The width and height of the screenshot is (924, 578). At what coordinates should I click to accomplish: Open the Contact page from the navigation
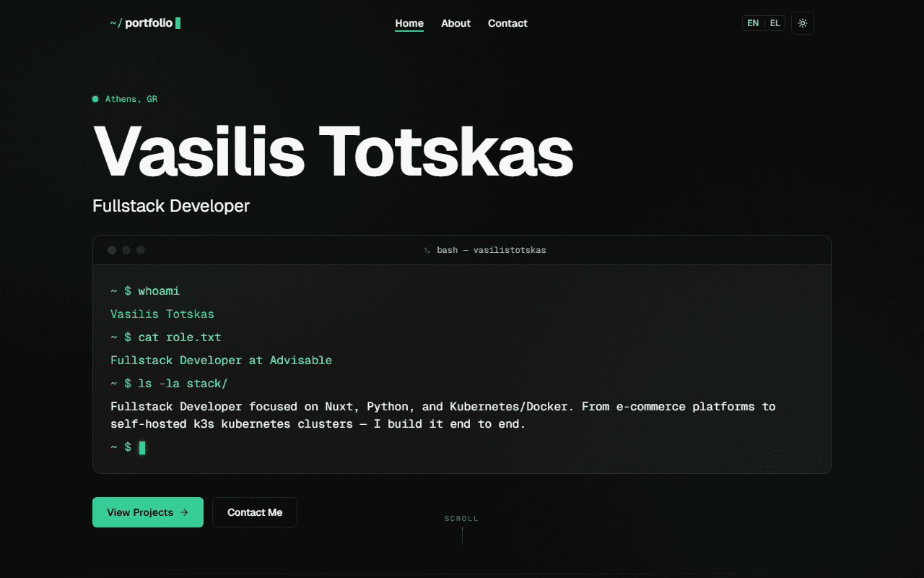point(507,23)
